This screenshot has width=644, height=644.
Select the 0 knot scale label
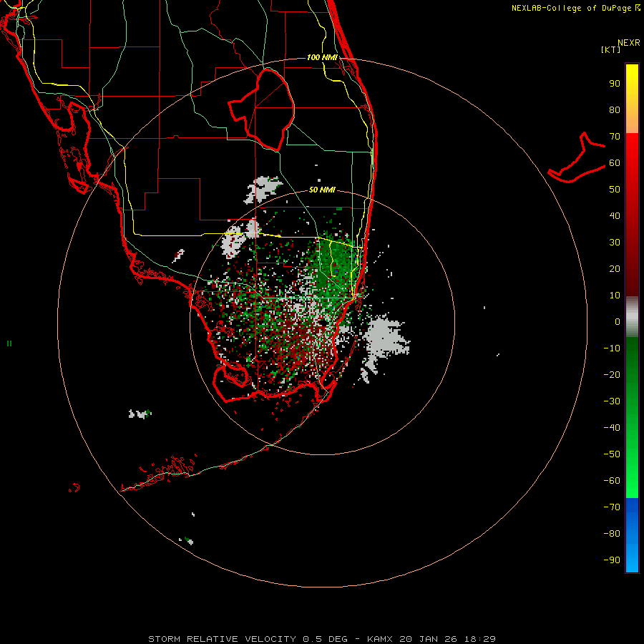(x=618, y=321)
